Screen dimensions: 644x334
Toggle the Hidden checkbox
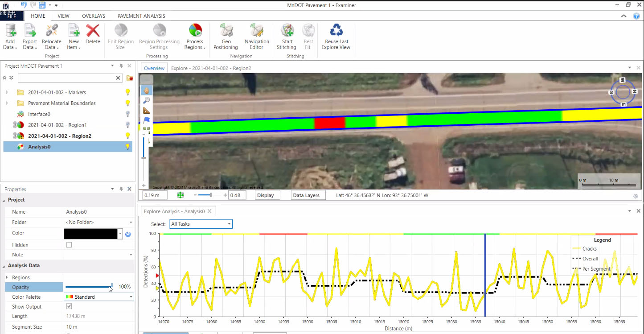[x=69, y=245]
